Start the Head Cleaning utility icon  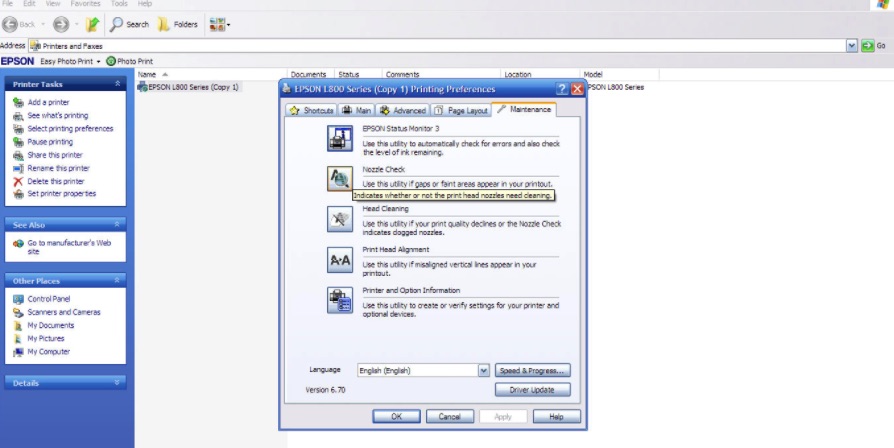pyautogui.click(x=340, y=219)
